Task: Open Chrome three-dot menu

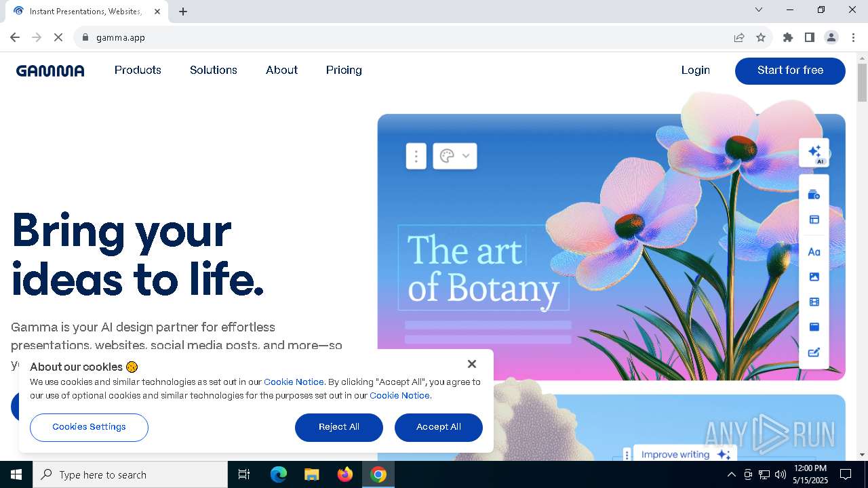Action: tap(853, 38)
